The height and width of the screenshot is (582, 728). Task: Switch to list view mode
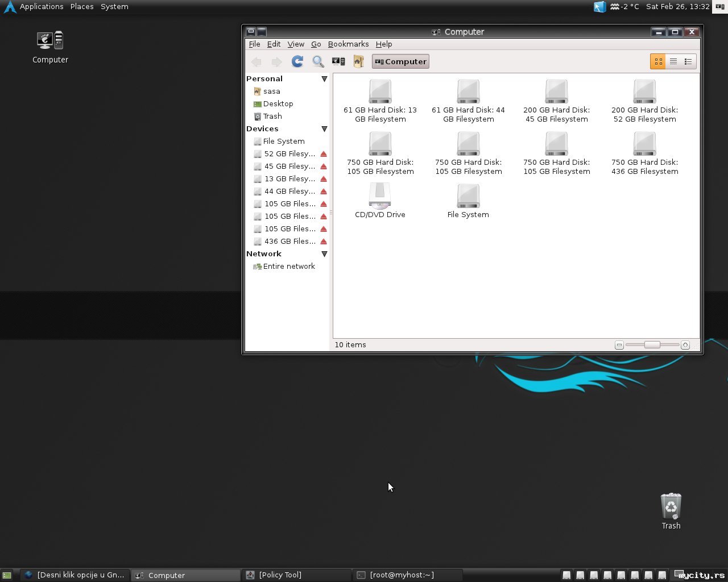(673, 61)
